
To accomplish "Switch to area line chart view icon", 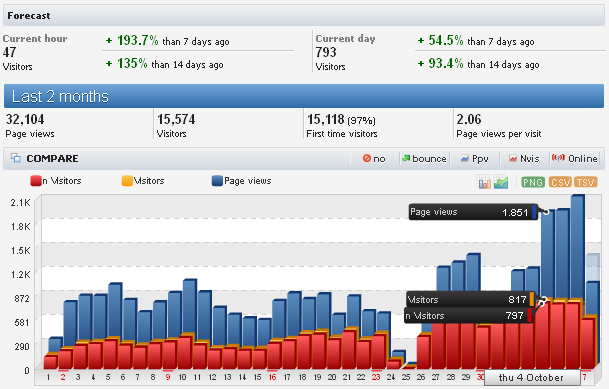I will click(501, 182).
